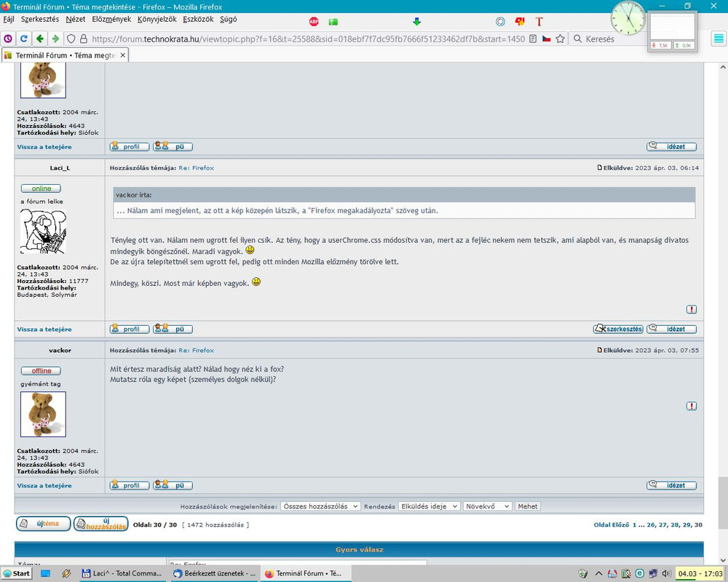Report Laci_L's post with the exclamation icon
Image resolution: width=728 pixels, height=582 pixels.
click(692, 309)
